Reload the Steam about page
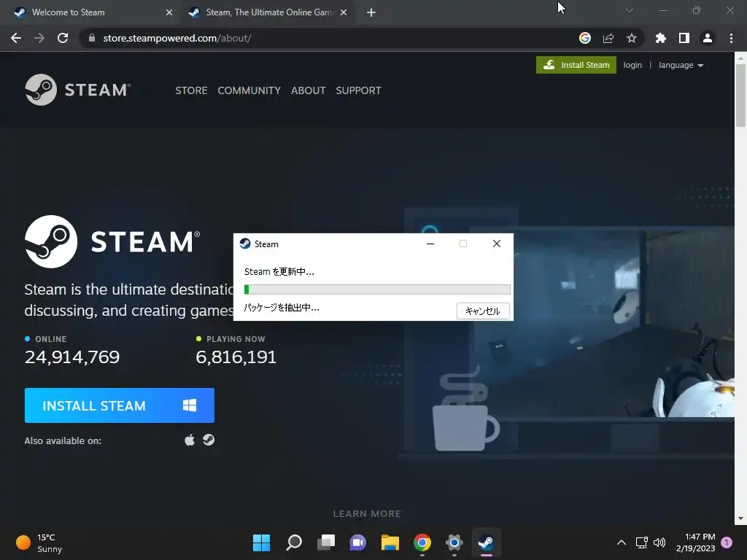 (63, 38)
